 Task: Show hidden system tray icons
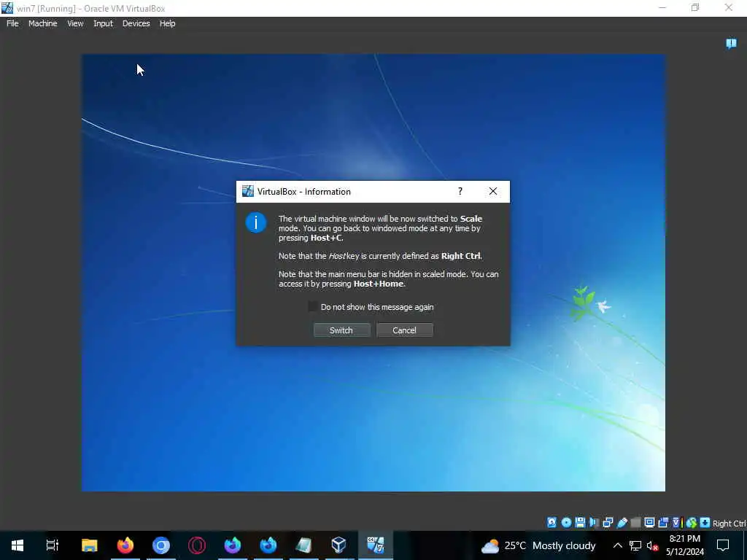tap(617, 545)
